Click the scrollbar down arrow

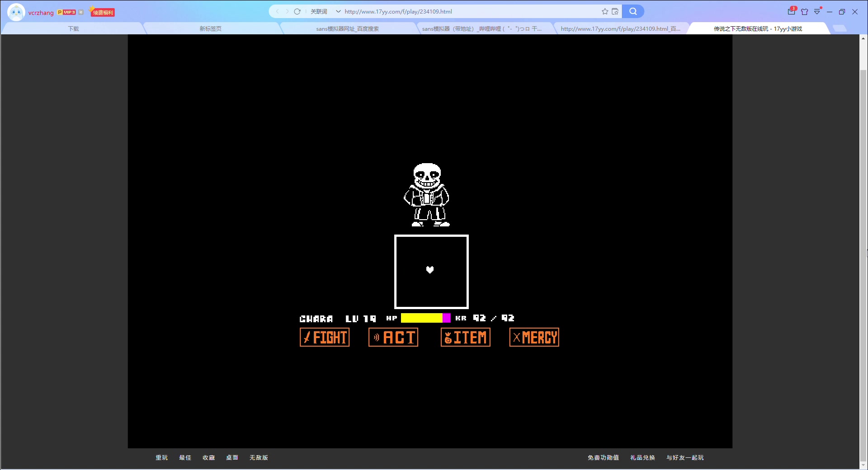tap(863, 465)
